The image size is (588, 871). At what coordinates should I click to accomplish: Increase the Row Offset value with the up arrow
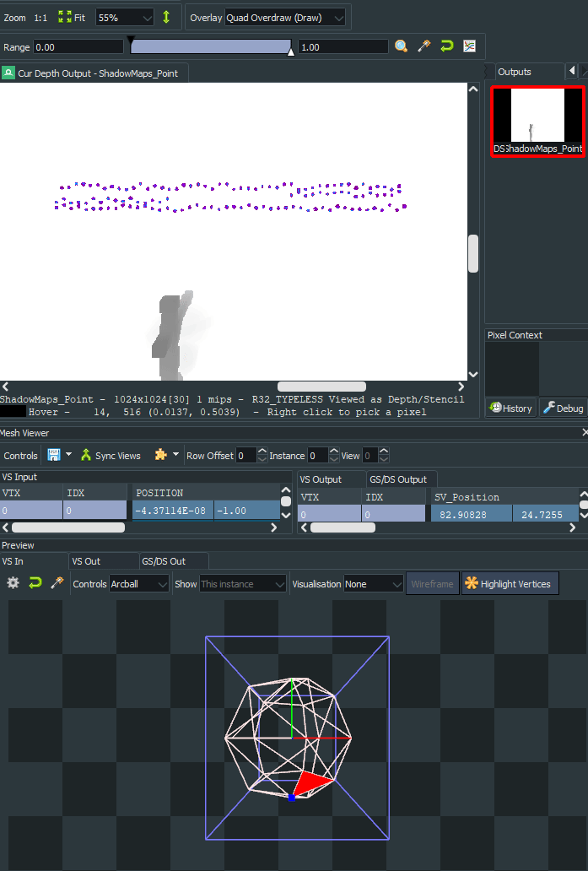262,451
